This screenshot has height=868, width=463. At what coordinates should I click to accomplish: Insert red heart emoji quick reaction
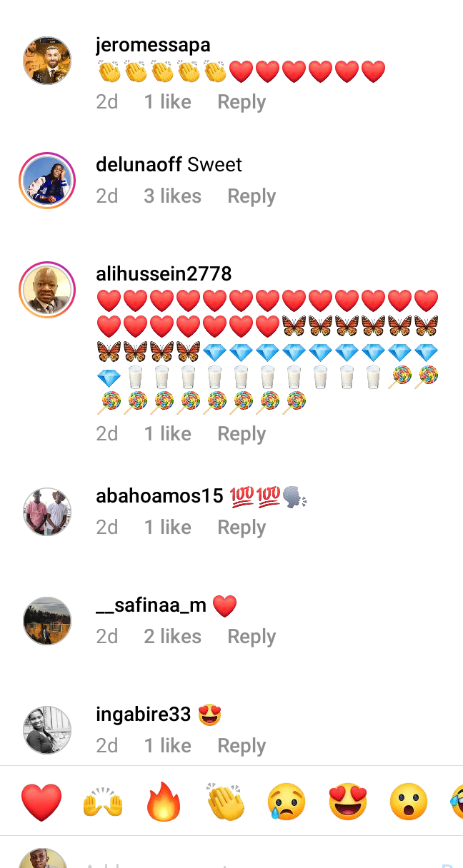coord(41,802)
